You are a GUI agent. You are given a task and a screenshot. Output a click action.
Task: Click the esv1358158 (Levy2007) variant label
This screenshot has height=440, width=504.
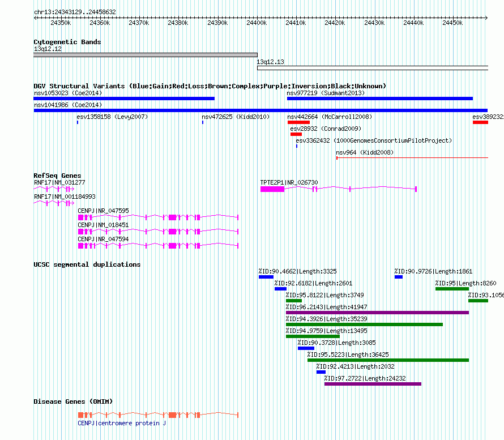click(x=112, y=117)
